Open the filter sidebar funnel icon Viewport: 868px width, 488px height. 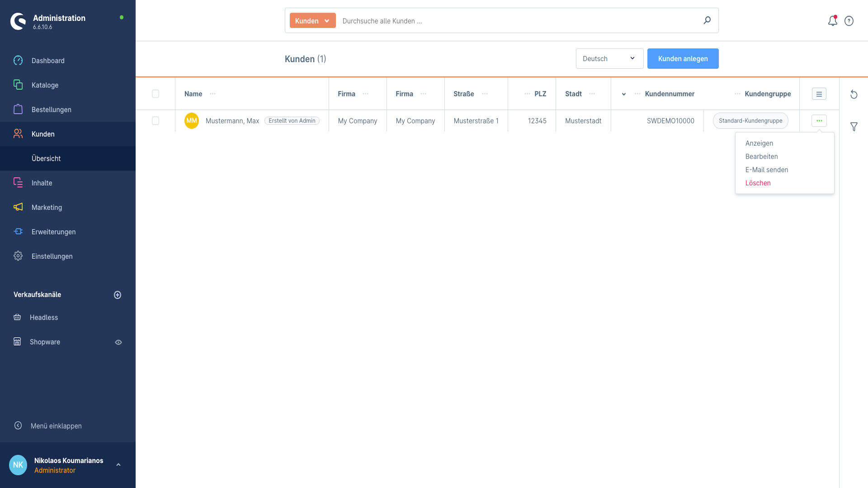(x=854, y=127)
